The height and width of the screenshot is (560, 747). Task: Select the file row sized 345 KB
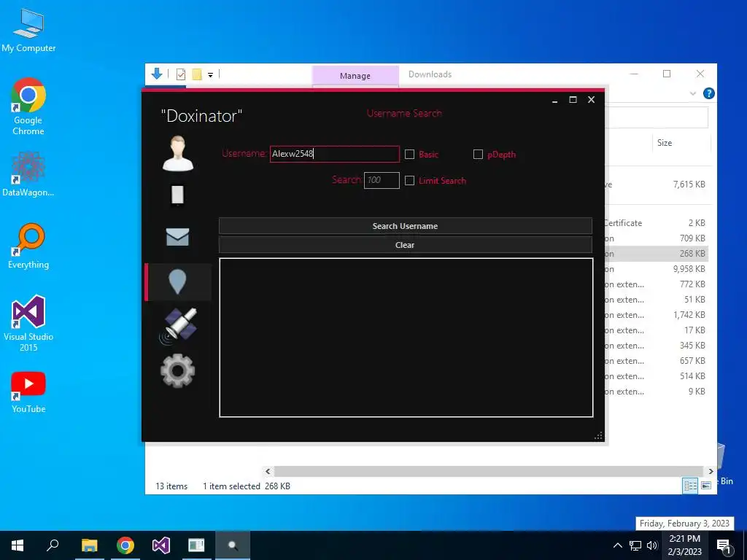pos(657,345)
